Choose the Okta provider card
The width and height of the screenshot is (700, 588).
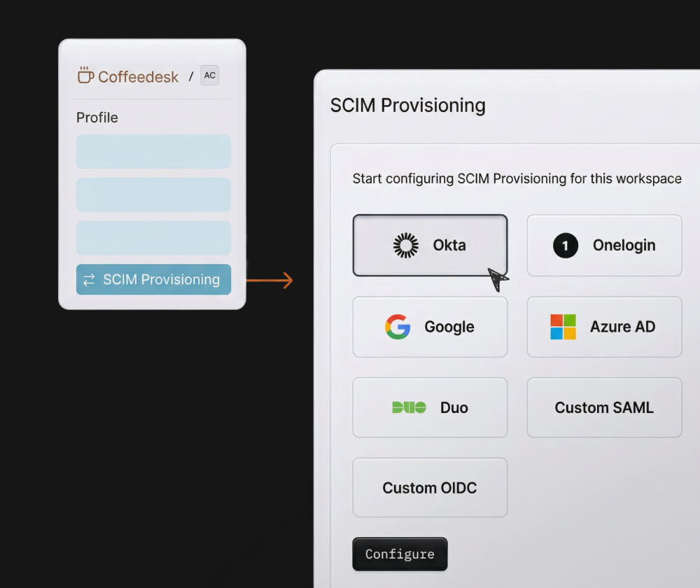click(430, 245)
